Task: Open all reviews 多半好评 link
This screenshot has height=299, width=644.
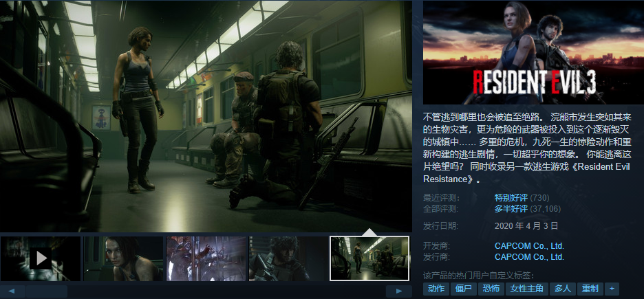Action: click(x=511, y=209)
